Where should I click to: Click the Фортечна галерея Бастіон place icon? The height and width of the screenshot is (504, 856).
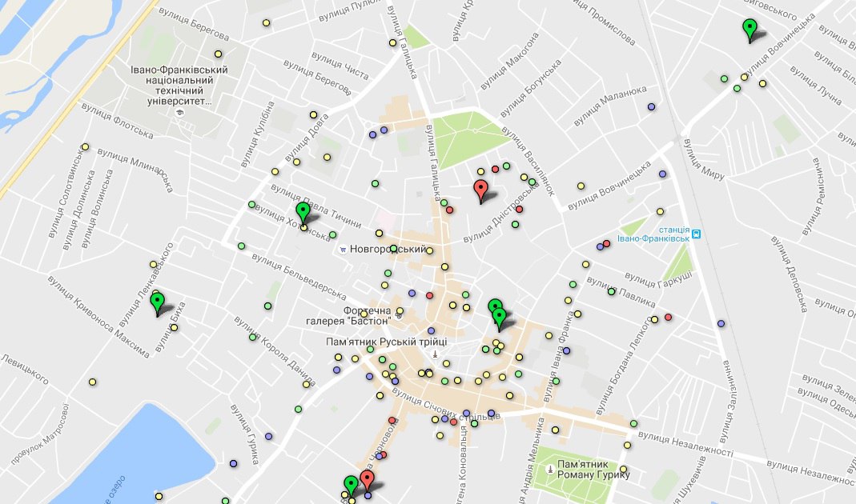[399, 316]
